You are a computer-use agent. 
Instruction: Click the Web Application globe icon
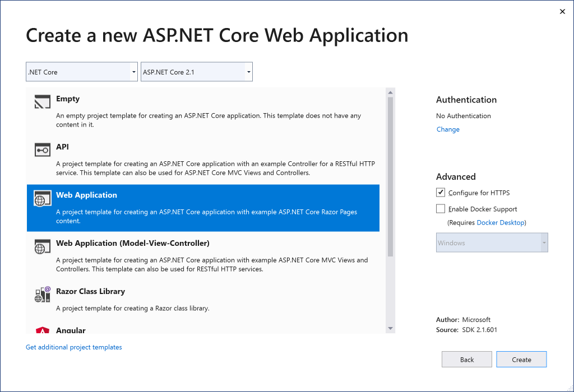[43, 198]
